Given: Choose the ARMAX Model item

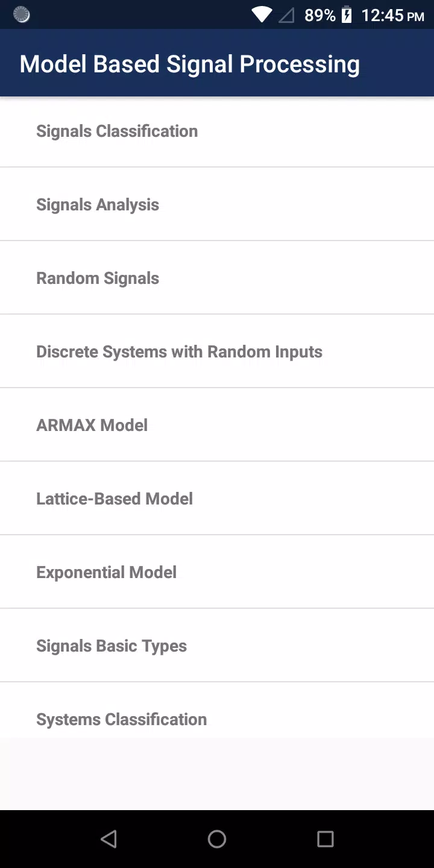Looking at the screenshot, I should point(217,425).
